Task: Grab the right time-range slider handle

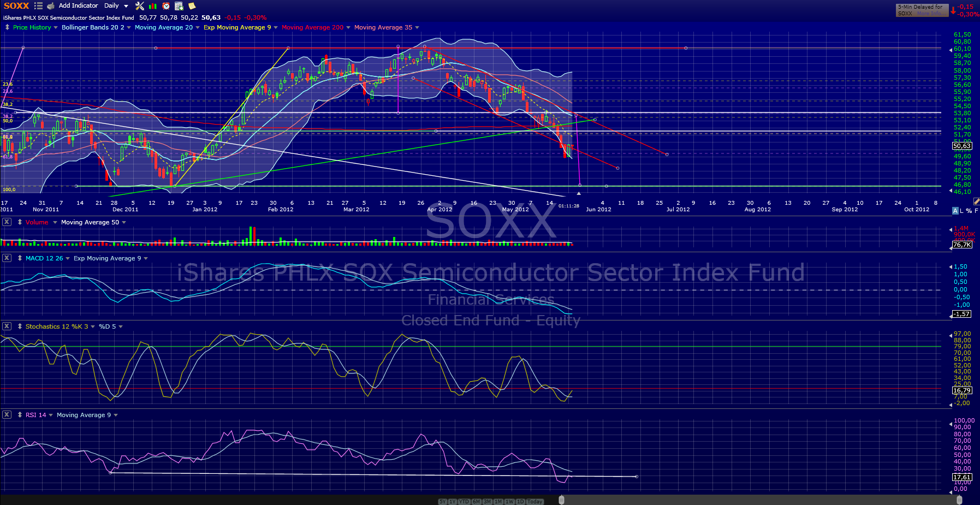Action: 960,500
